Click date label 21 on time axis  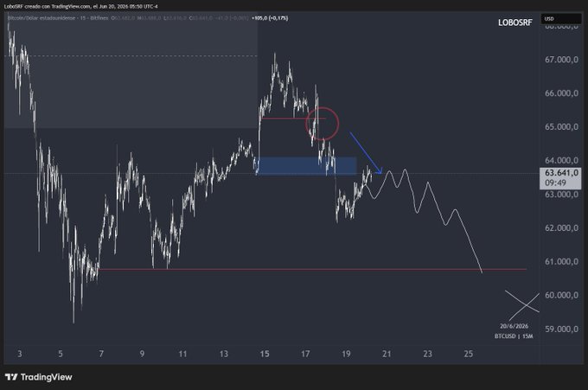click(387, 354)
